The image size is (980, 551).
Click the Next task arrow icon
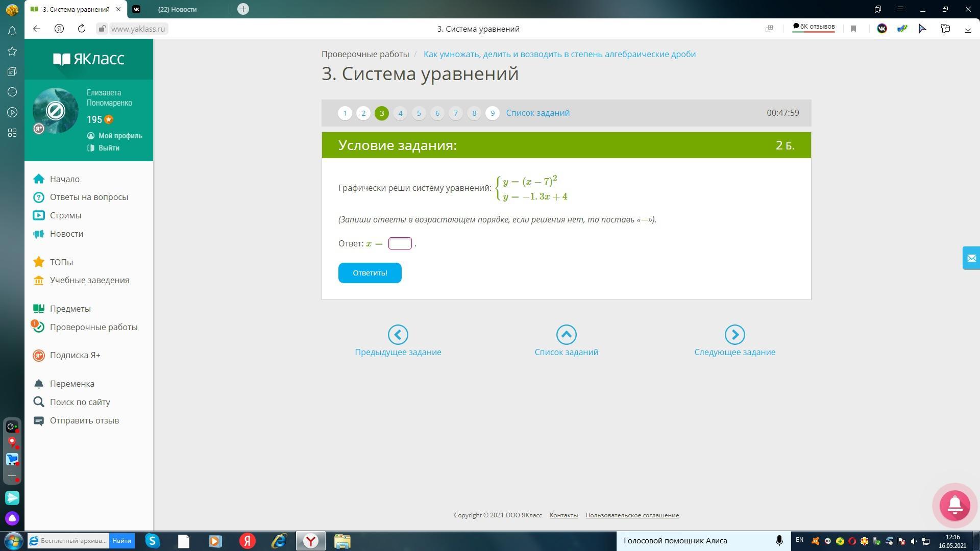point(734,335)
